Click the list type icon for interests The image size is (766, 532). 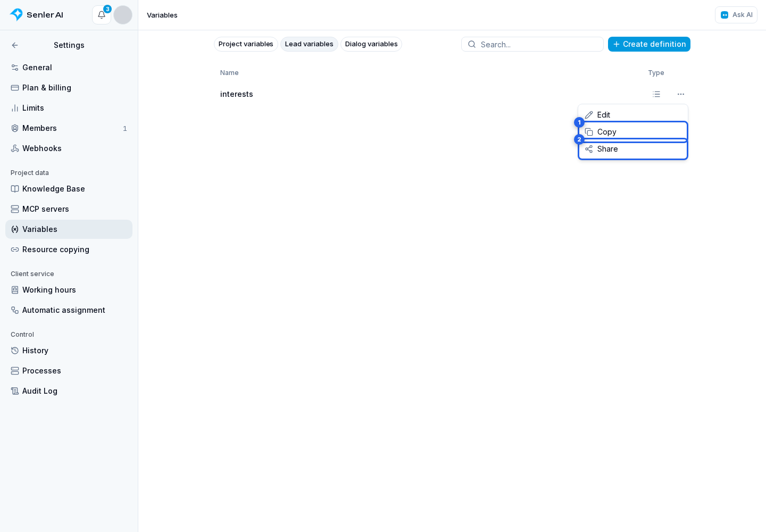click(x=656, y=94)
